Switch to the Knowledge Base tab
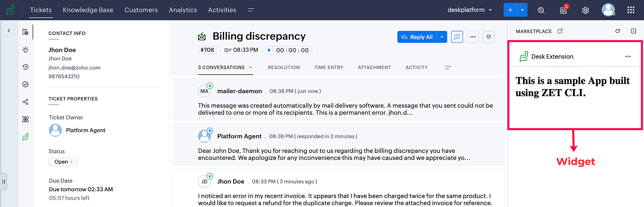The height and width of the screenshot is (207, 644). point(88,10)
